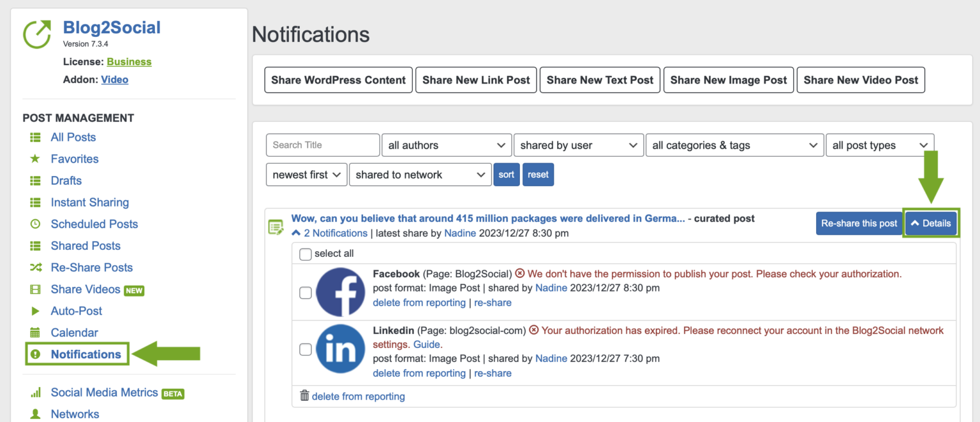Open Instant Sharing in the sidebar
Screen dimensions: 980x422
click(x=90, y=203)
